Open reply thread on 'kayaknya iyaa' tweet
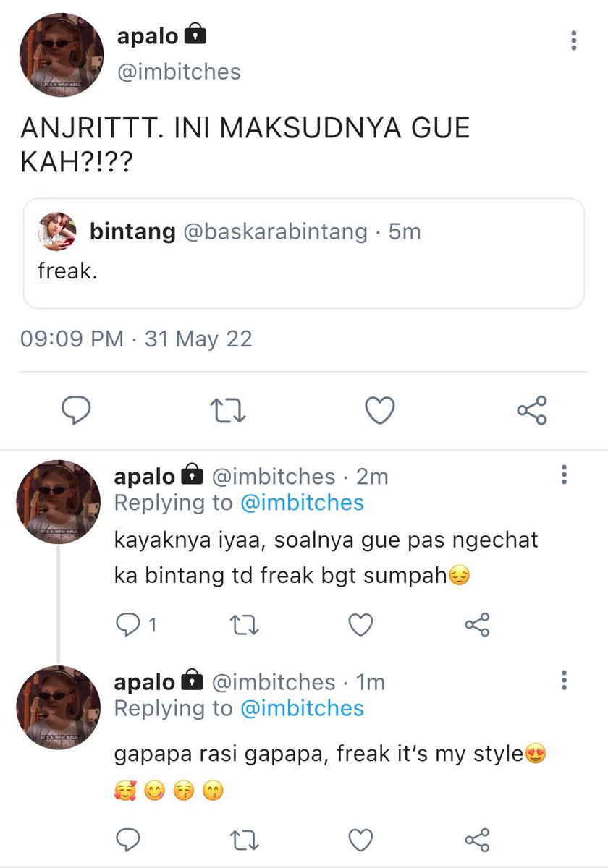This screenshot has height=868, width=608. click(136, 624)
